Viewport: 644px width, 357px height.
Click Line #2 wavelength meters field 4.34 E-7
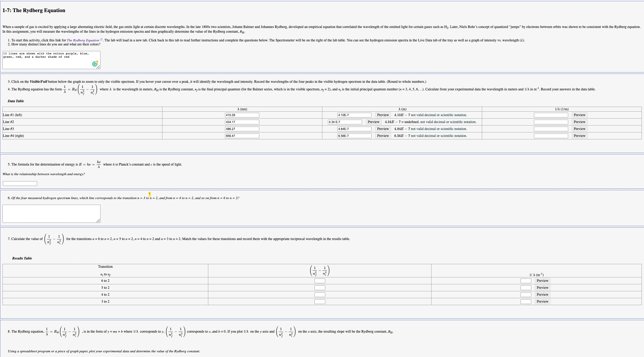345,122
